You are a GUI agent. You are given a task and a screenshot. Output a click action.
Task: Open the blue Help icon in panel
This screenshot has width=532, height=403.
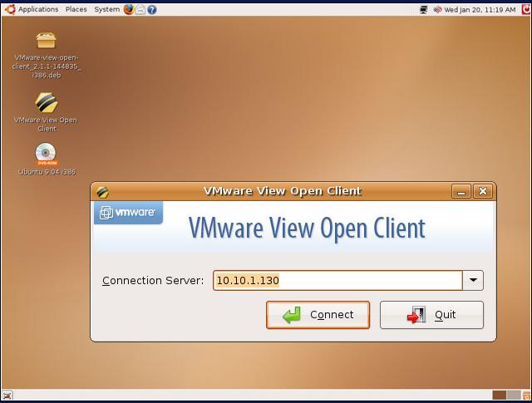coord(152,9)
